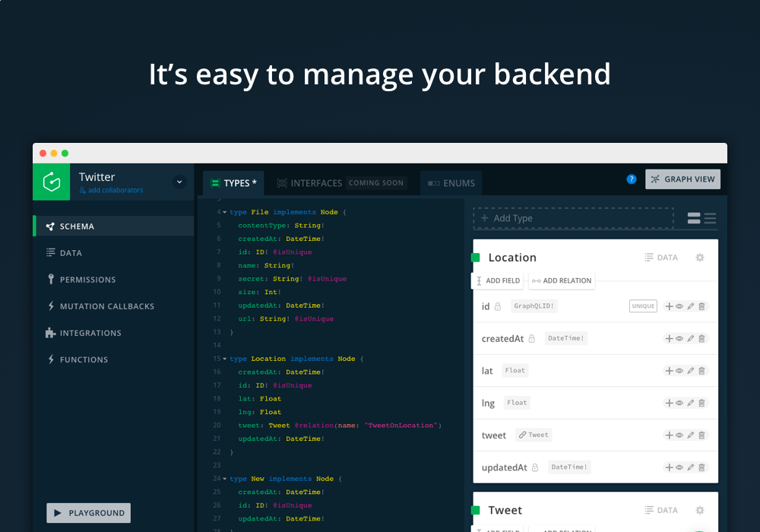760x532 pixels.
Task: Click plus icon on createdAt row
Action: pyautogui.click(x=670, y=339)
